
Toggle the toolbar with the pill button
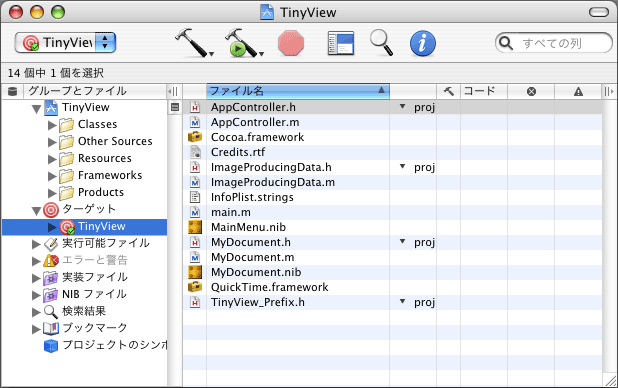599,12
